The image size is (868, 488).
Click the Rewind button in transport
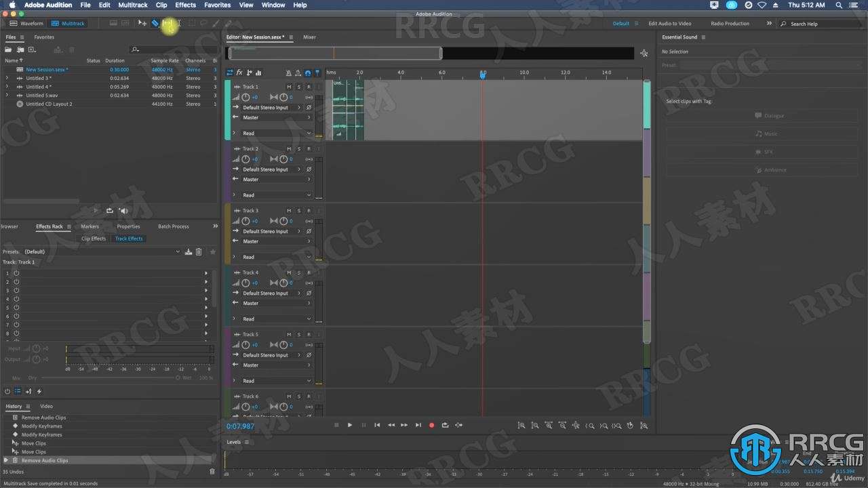391,425
